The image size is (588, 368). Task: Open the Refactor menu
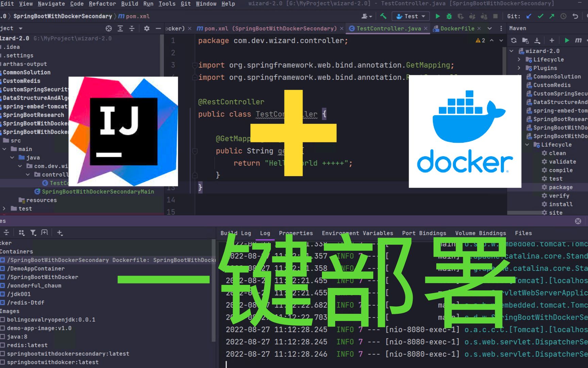[102, 4]
